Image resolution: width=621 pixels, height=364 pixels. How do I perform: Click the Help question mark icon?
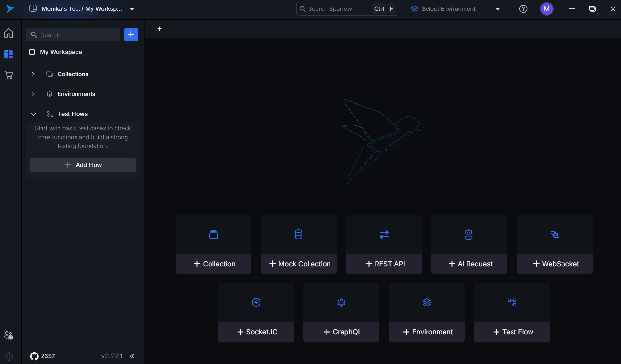[x=523, y=9]
